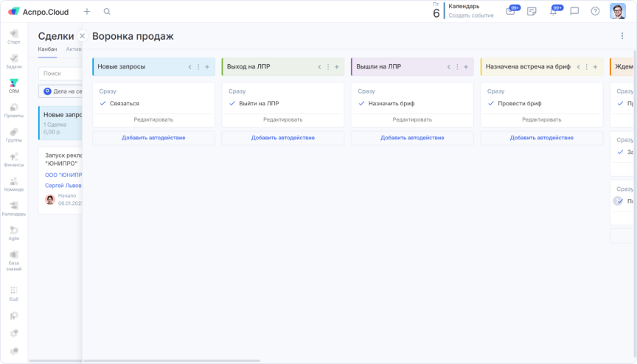This screenshot has width=637, height=364.
Task: Toggle the Выйти на ЛПР checkmark
Action: (x=232, y=103)
